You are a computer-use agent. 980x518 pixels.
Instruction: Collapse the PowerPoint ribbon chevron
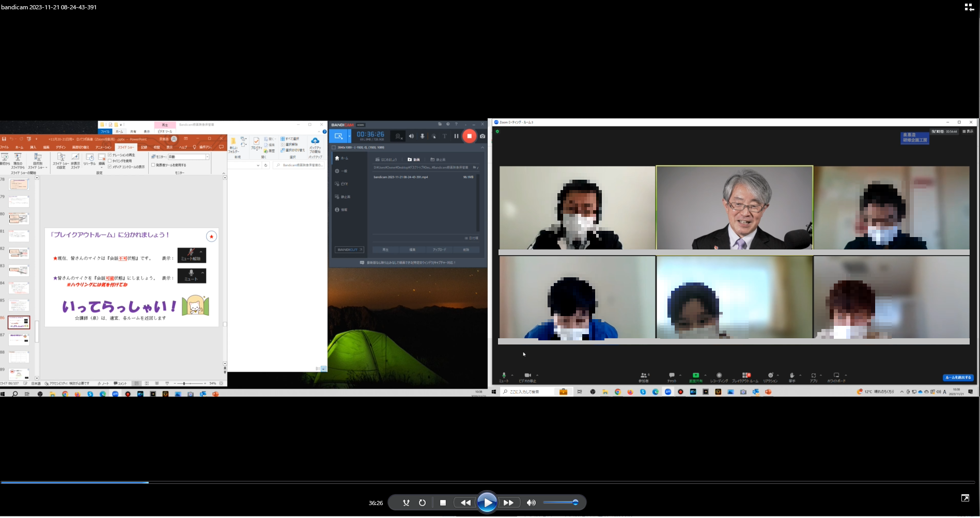(223, 173)
